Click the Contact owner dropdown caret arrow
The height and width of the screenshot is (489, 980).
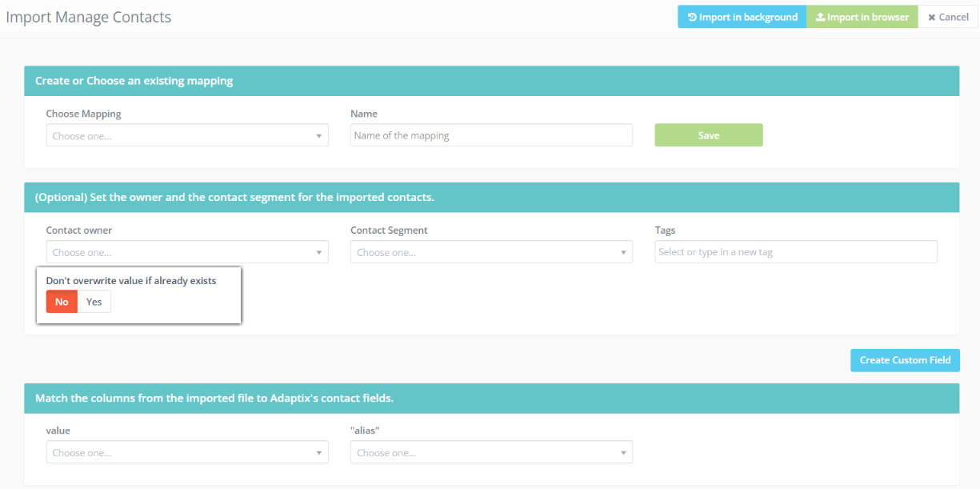click(x=319, y=253)
